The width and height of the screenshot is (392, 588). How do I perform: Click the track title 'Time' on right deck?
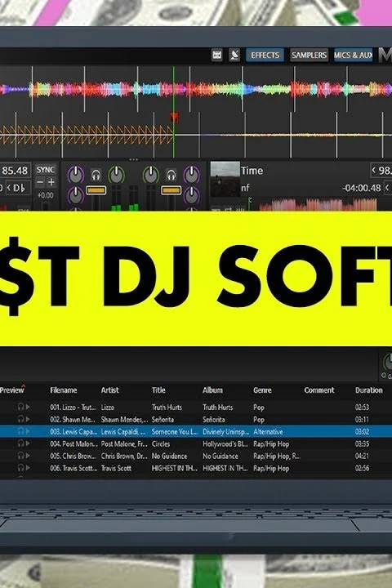pyautogui.click(x=252, y=171)
